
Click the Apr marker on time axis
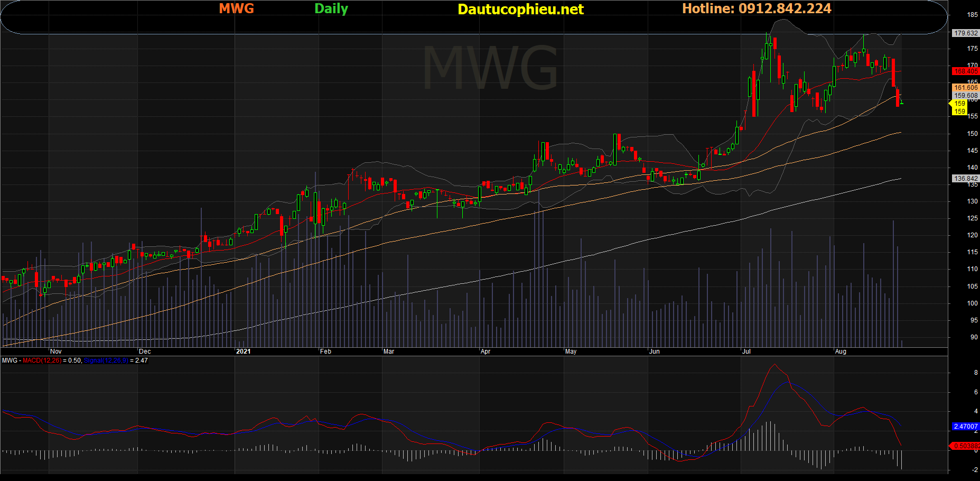[485, 351]
